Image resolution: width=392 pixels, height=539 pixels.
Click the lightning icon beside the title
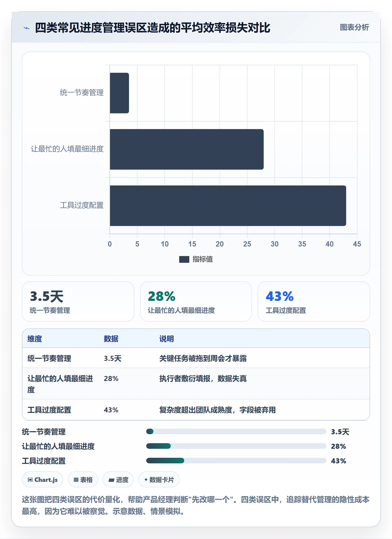click(27, 28)
